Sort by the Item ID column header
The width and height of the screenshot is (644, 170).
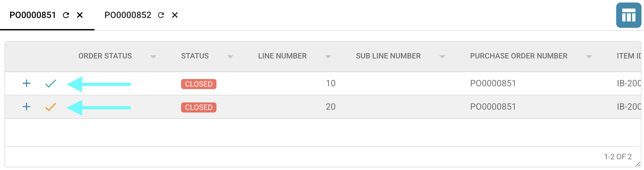[x=628, y=56]
